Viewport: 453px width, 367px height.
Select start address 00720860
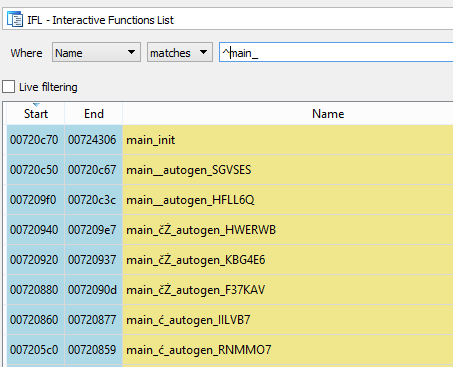point(36,320)
